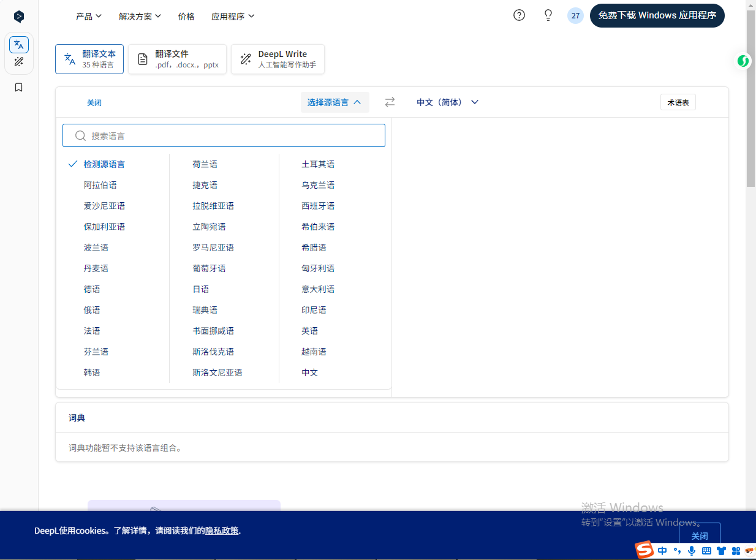Choose 罗马尼亚语 option
Screen dimensions: 756x560
(213, 248)
